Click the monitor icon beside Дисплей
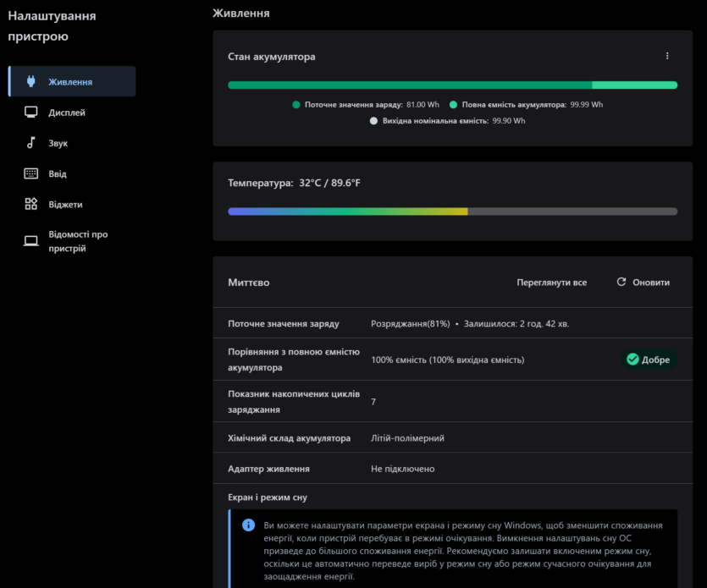707x588 pixels. [x=30, y=112]
